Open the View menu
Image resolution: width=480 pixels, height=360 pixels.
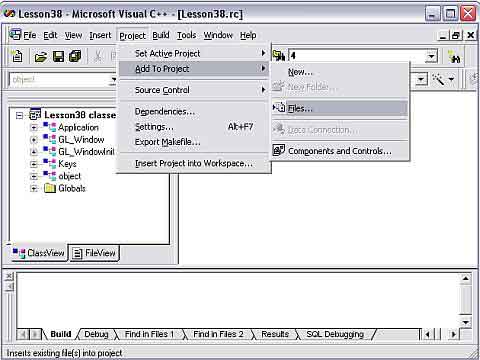[73, 35]
